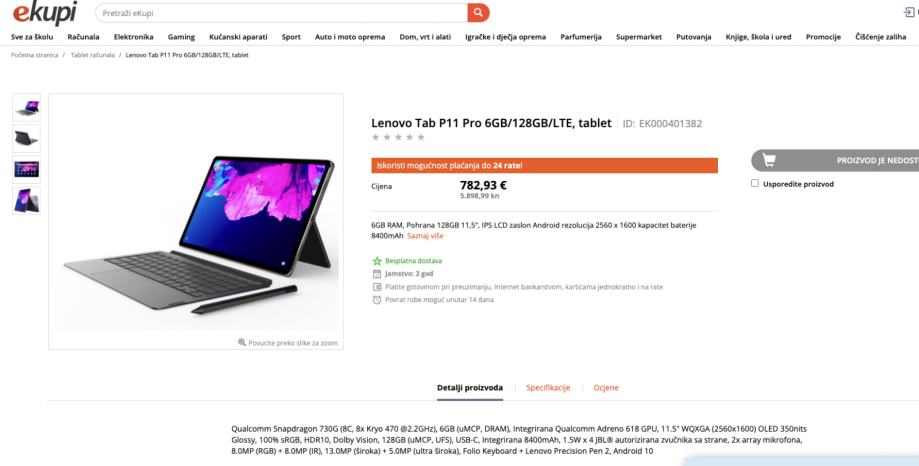Image resolution: width=919 pixels, height=466 pixels.
Task: Select the folded keyboard case thumbnail
Action: [x=26, y=139]
